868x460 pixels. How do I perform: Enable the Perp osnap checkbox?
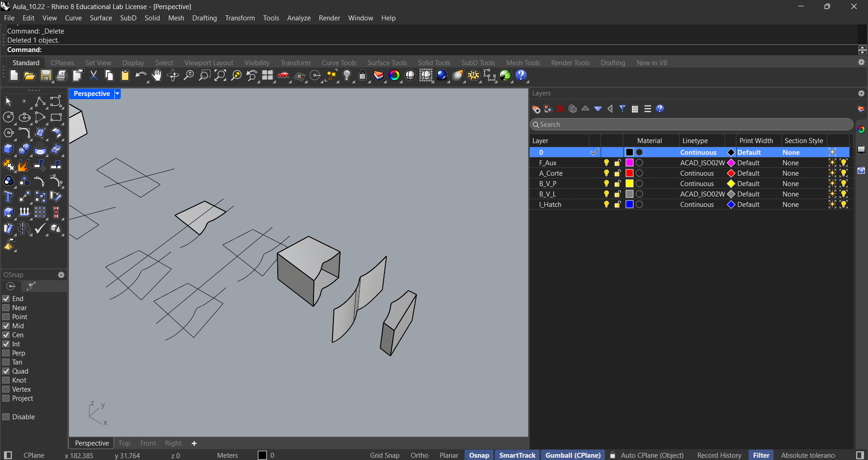(6, 353)
